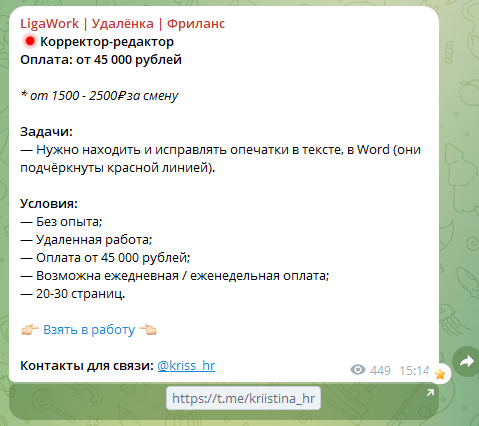This screenshot has height=426, width=479.
Task: Click the forward arrow share button
Action: [x=466, y=361]
